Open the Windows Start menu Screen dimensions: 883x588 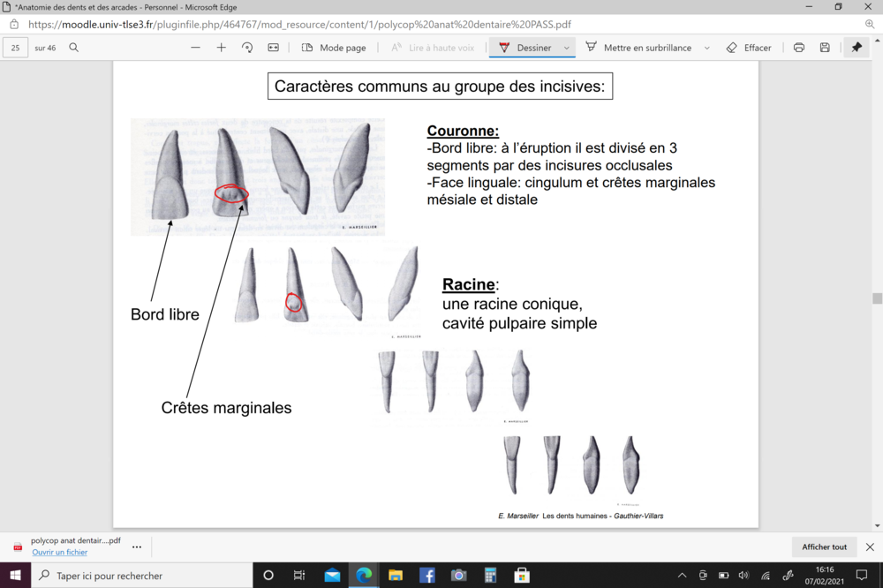[x=14, y=575]
